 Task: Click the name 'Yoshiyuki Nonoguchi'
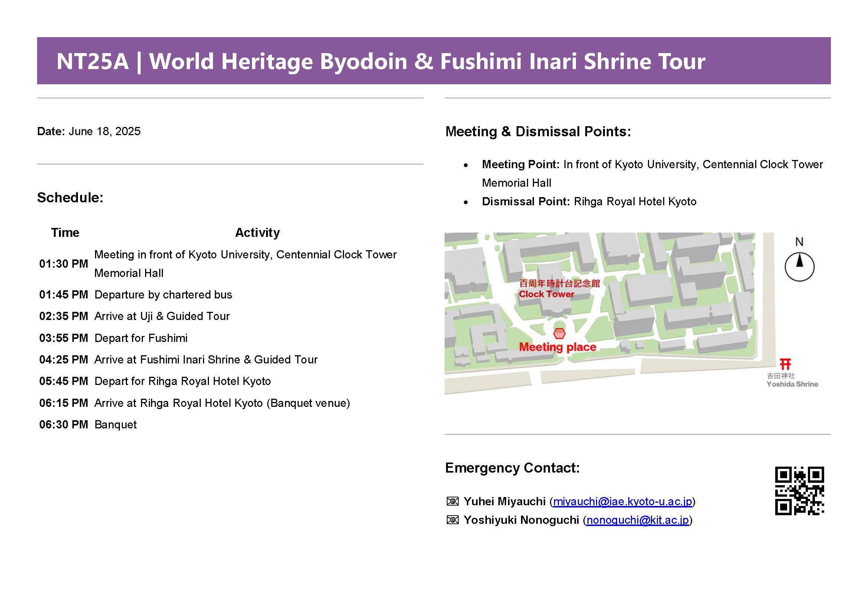tap(521, 520)
